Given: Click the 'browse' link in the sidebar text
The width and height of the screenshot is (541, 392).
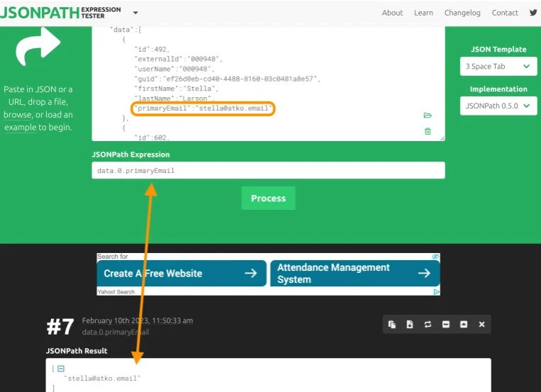Looking at the screenshot, I should 18,115.
